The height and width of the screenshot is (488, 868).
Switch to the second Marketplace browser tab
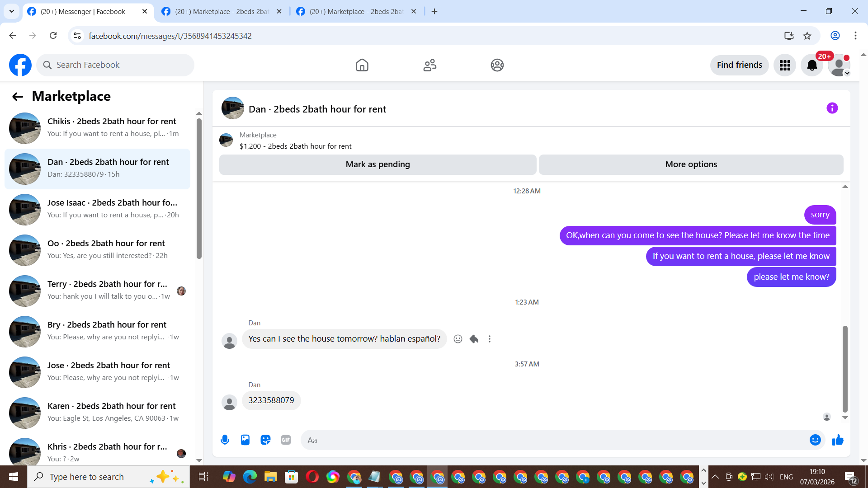coord(222,12)
